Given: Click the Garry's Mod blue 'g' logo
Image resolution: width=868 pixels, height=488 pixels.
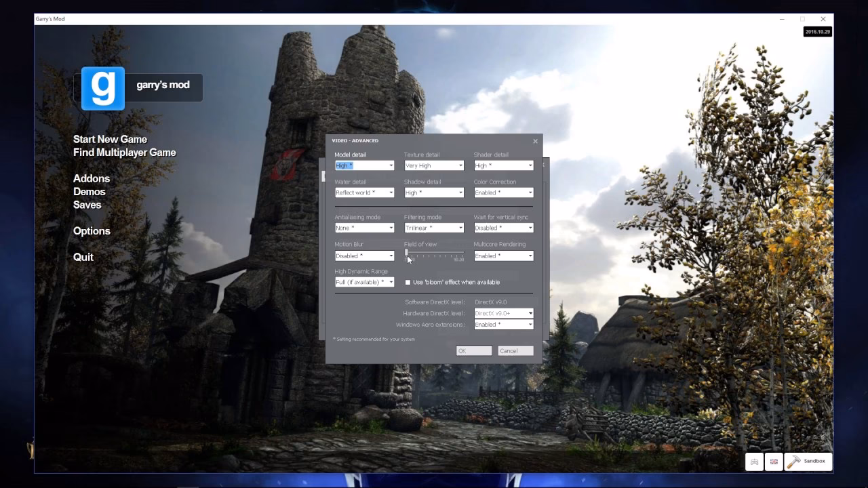Looking at the screenshot, I should click(x=103, y=88).
